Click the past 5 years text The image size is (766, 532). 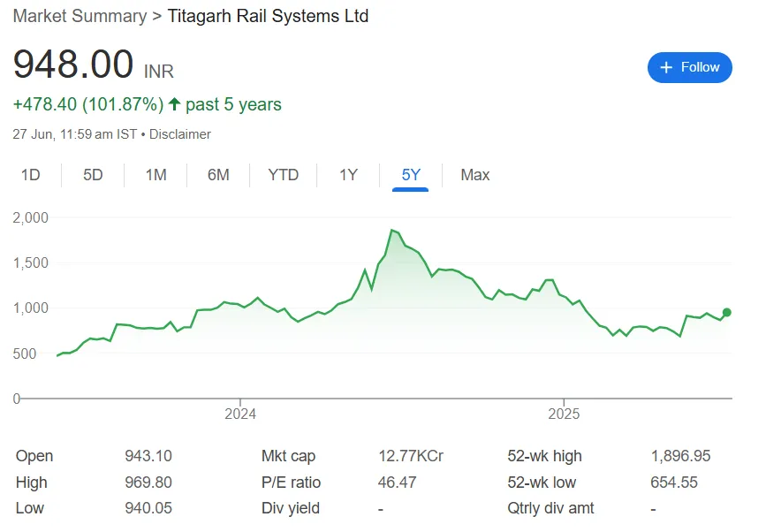tap(233, 104)
